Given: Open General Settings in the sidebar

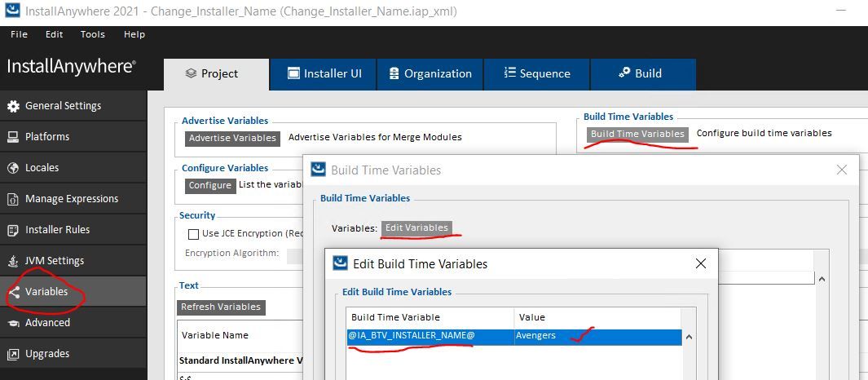Looking at the screenshot, I should pos(73,106).
